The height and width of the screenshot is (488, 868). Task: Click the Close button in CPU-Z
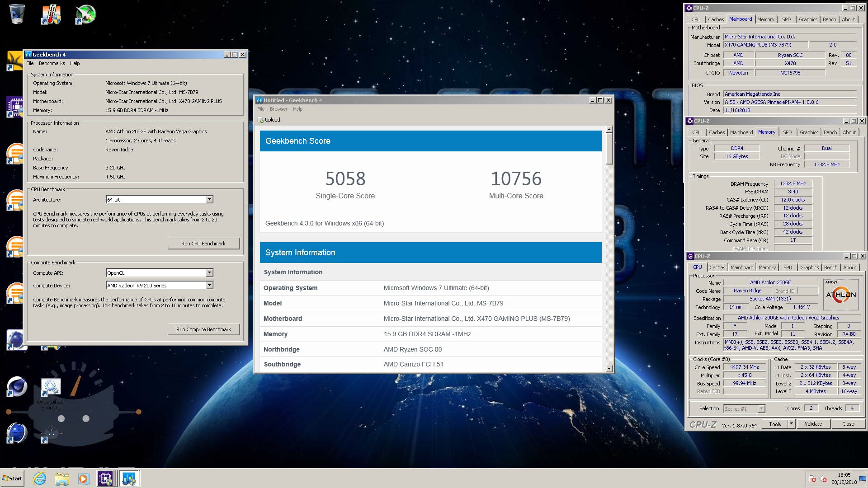point(848,424)
